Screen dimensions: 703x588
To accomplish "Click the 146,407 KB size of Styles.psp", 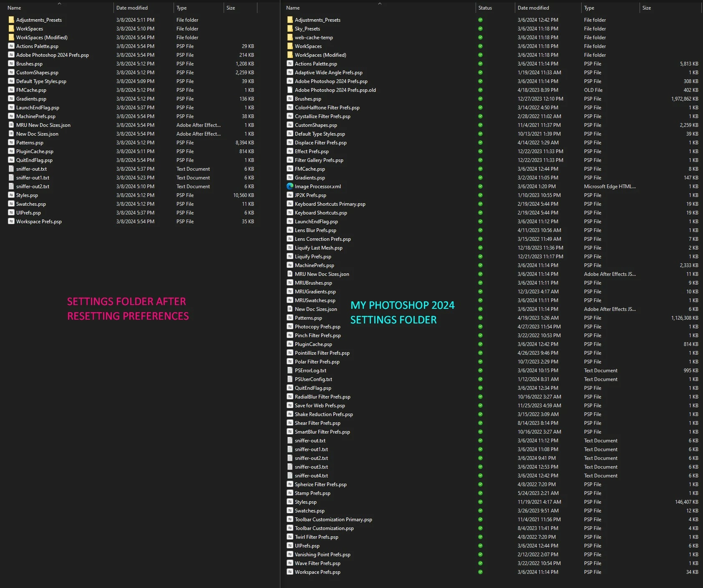I will 687,502.
